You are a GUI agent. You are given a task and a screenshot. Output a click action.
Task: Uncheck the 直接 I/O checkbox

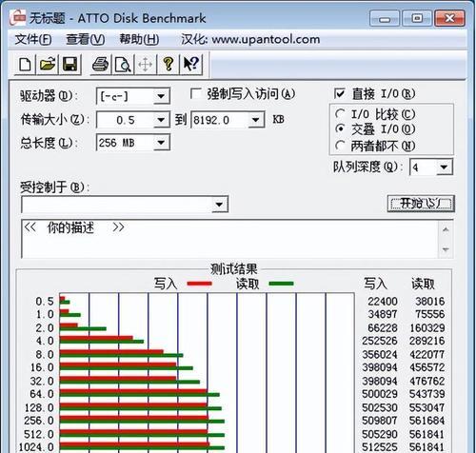[340, 93]
